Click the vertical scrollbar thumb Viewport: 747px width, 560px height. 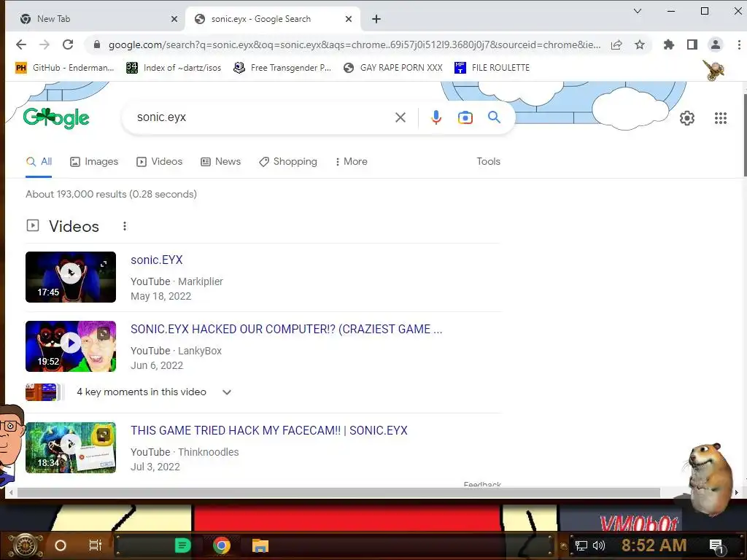coord(745,135)
